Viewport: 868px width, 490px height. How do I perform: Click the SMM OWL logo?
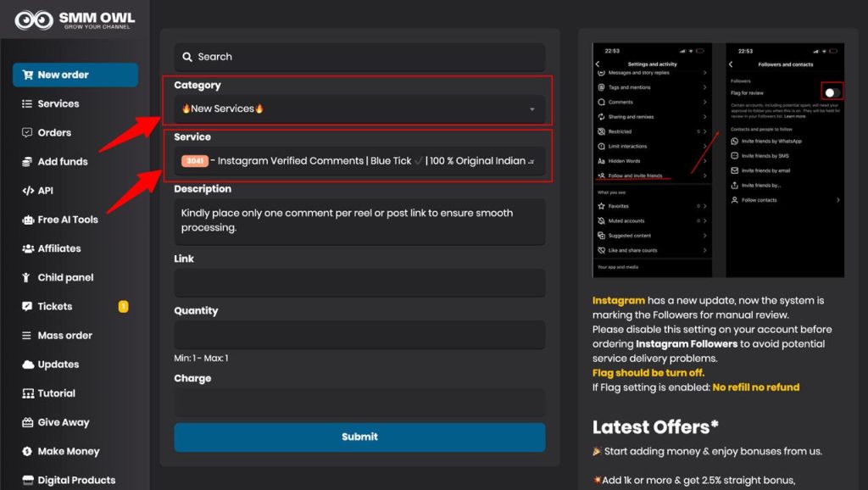(75, 20)
